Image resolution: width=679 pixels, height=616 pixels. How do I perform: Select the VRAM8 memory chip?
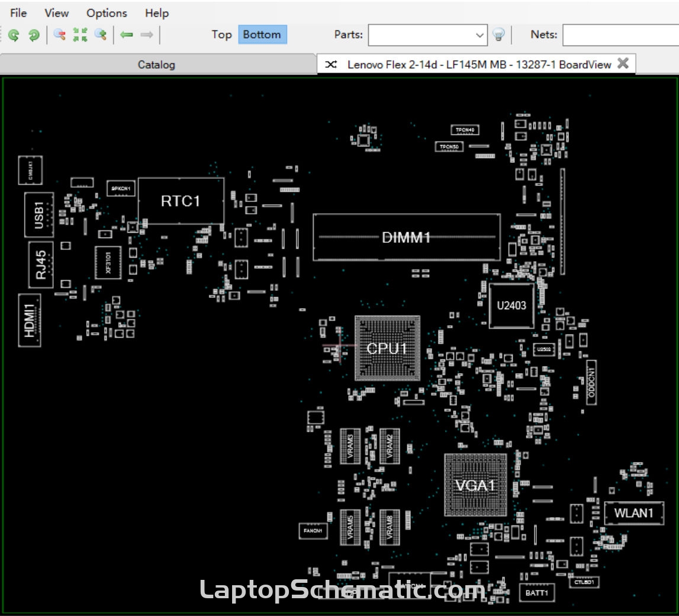(390, 527)
